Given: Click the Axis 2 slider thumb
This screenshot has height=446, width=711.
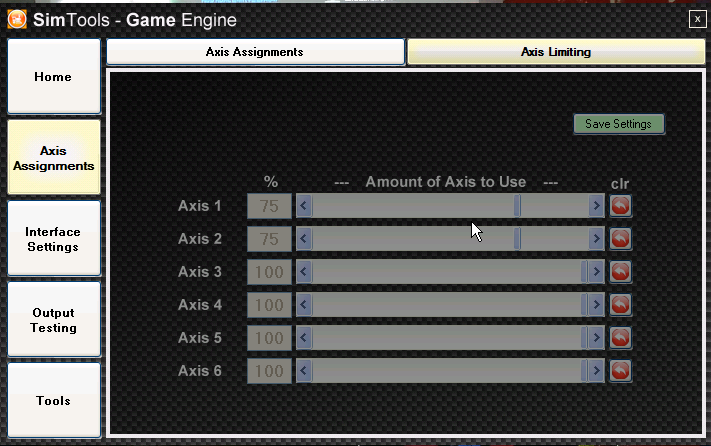Looking at the screenshot, I should point(517,239).
